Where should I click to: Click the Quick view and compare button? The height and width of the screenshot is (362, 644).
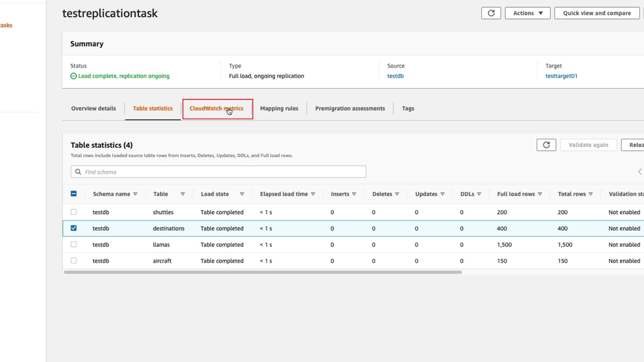597,13
